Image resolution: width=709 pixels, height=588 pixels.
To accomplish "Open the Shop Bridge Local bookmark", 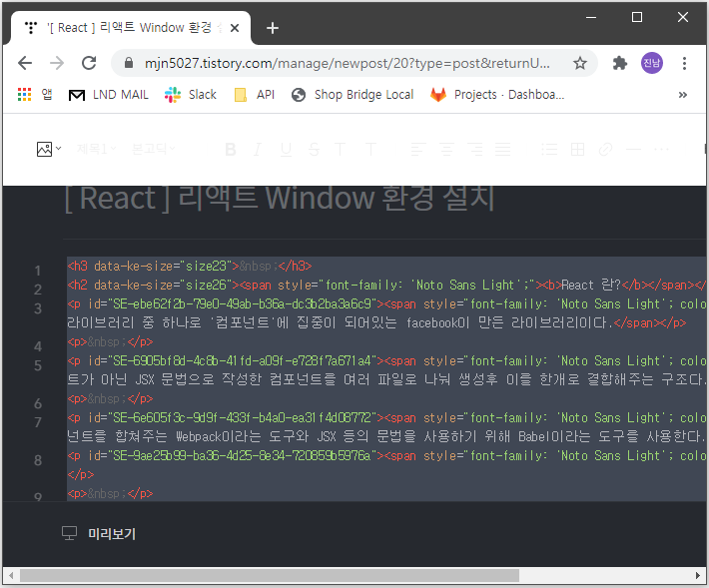I will pyautogui.click(x=353, y=95).
